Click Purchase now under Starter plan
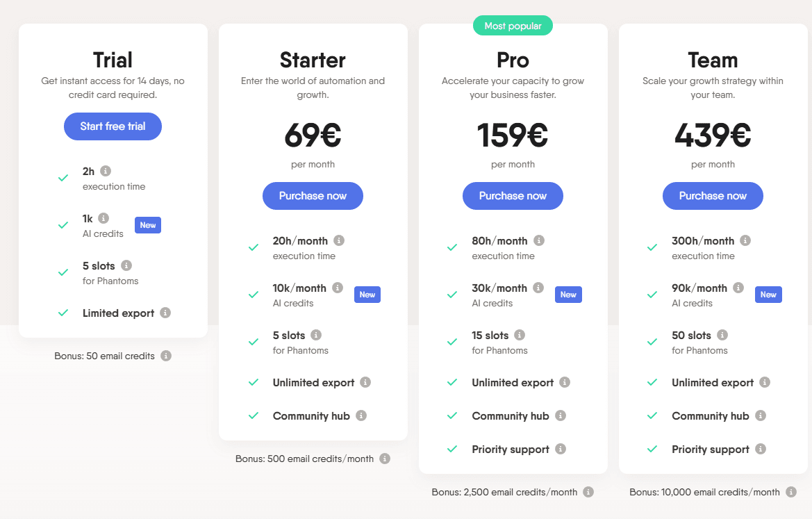Image resolution: width=812 pixels, height=519 pixels. 313,196
